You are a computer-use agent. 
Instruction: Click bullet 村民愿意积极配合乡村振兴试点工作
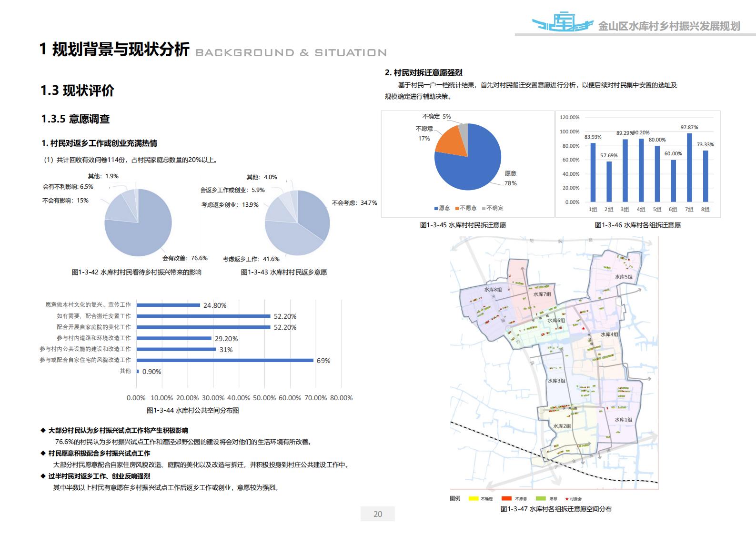pyautogui.click(x=99, y=454)
